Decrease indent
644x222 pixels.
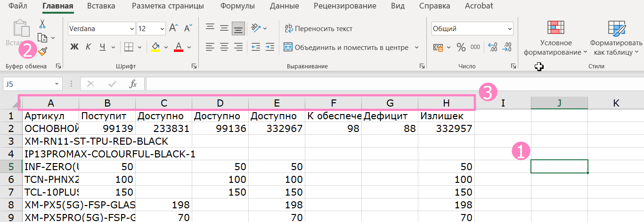tap(256, 47)
